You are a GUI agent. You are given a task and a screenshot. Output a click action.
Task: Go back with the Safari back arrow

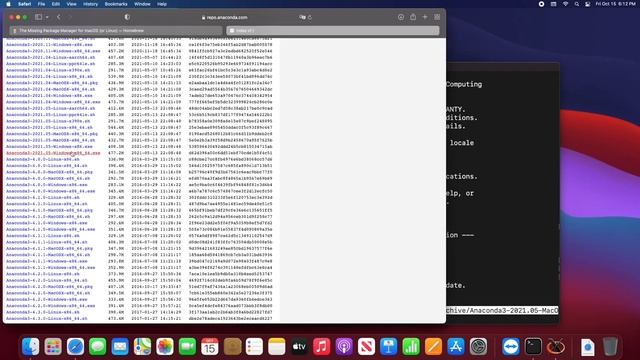coord(59,17)
